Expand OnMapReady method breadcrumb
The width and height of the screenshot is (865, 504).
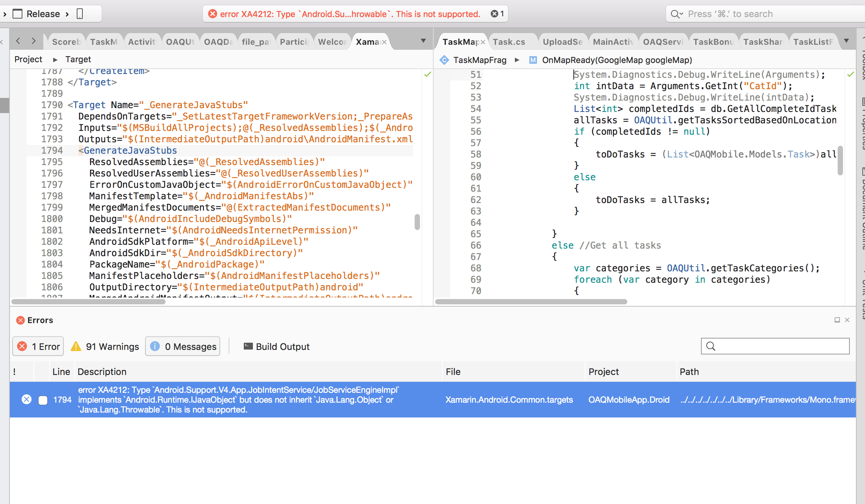(617, 60)
